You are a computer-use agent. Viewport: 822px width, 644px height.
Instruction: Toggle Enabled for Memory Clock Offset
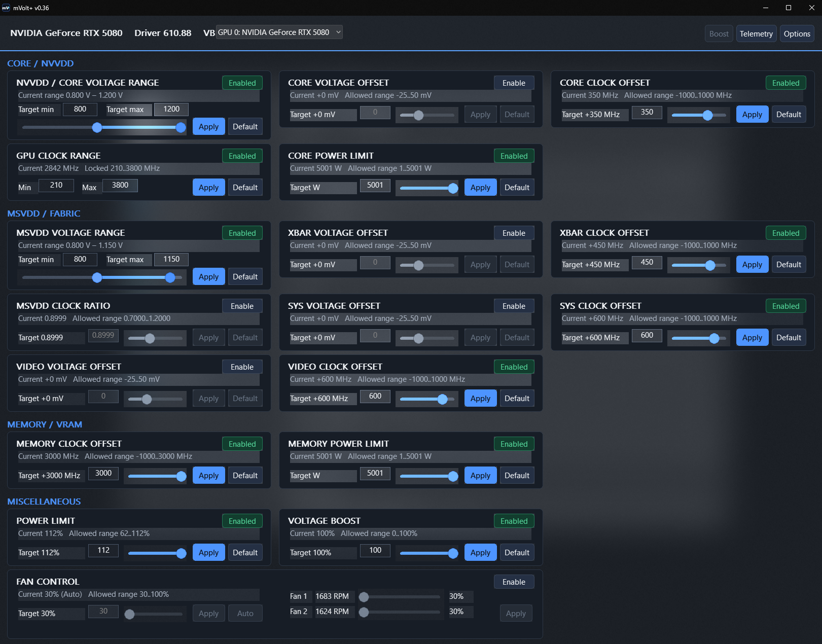(x=242, y=444)
